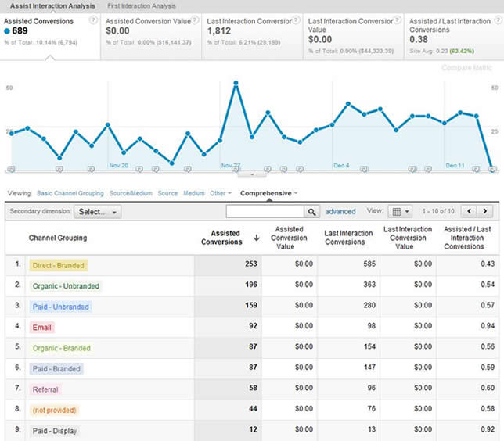
Task: Open the Secondary dimension Select dropdown
Action: tap(97, 212)
